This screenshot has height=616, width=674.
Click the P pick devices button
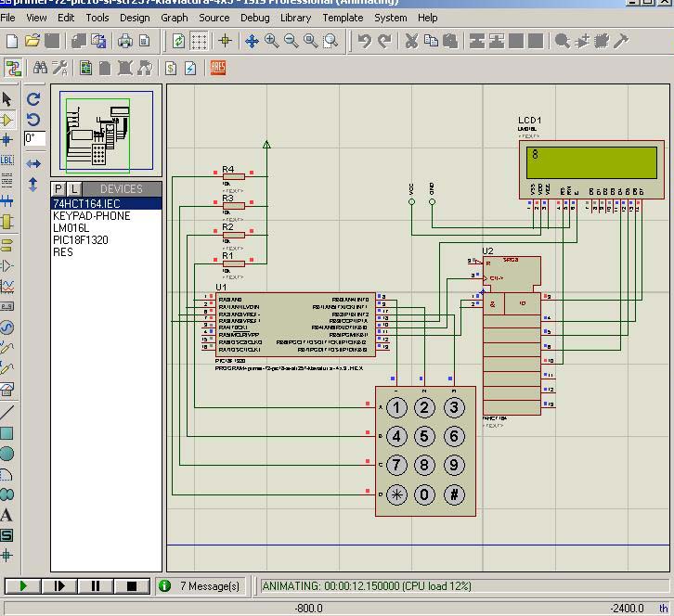59,189
